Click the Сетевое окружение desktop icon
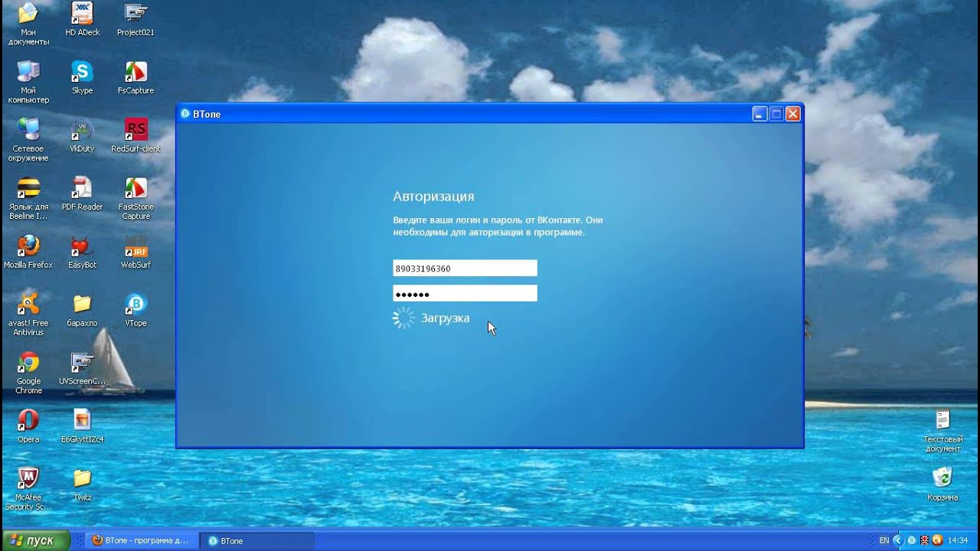 tap(28, 140)
